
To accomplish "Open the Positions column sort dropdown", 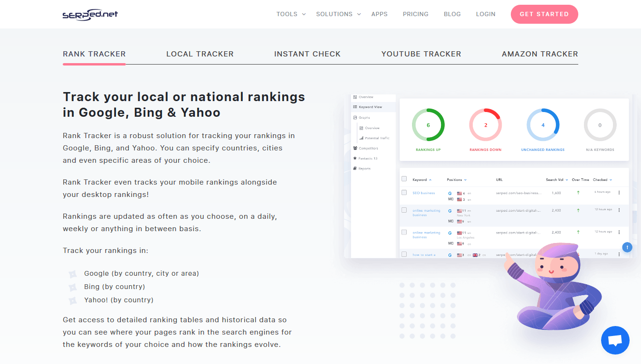I will click(457, 179).
